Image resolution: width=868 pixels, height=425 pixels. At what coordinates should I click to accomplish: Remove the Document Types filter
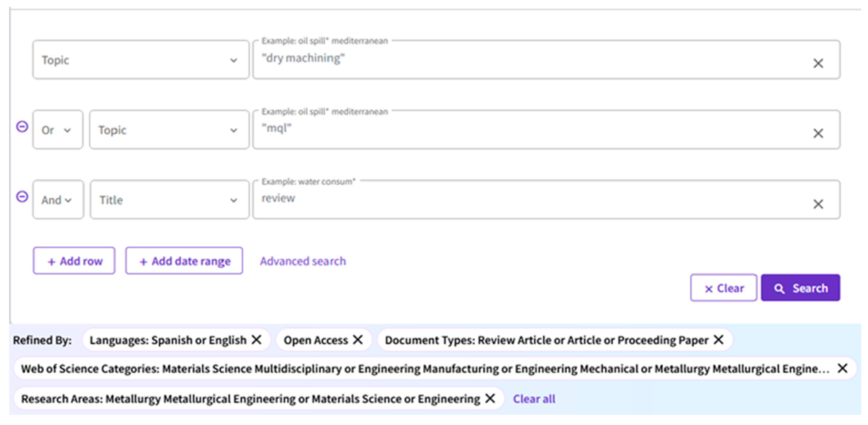click(x=718, y=340)
